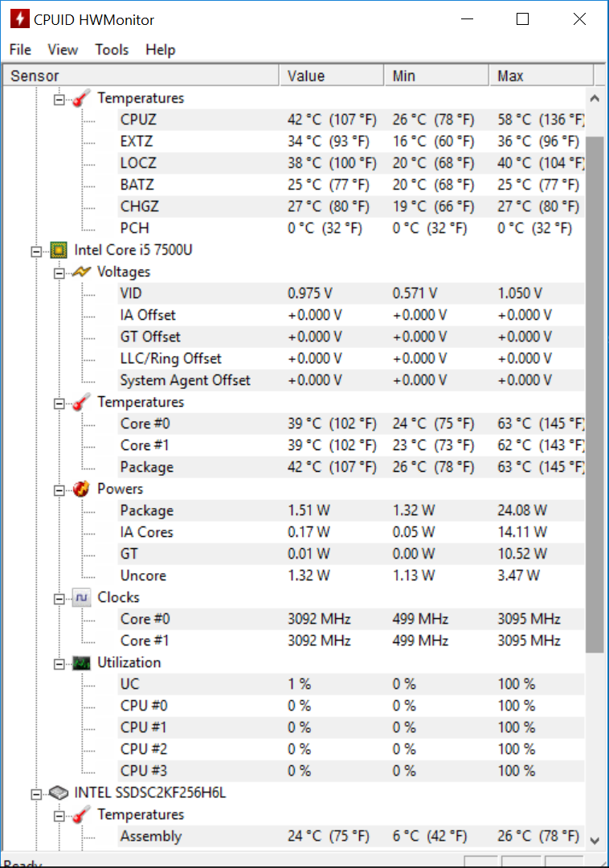Screen dimensions: 609x868
Task: Click the Value column header
Action: tap(331, 76)
